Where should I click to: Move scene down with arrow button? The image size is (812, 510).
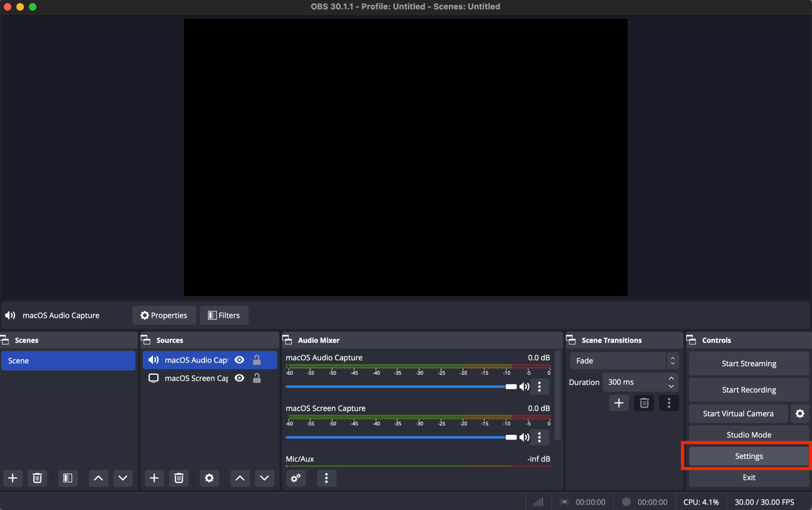[123, 478]
